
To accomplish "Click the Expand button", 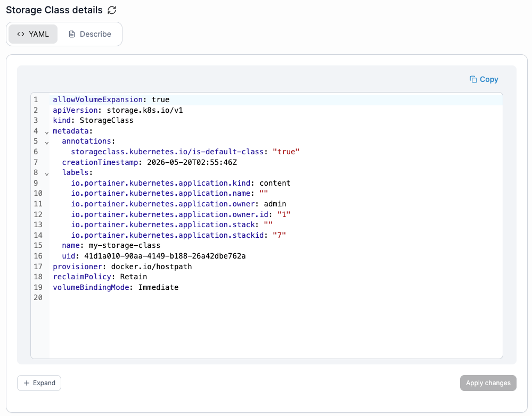I will point(39,383).
